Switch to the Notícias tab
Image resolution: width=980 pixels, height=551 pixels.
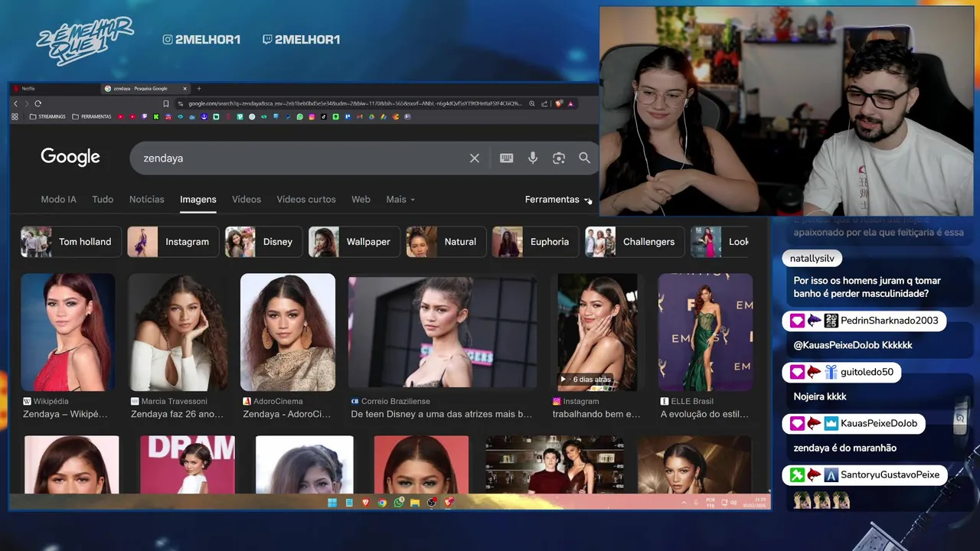[x=146, y=199]
